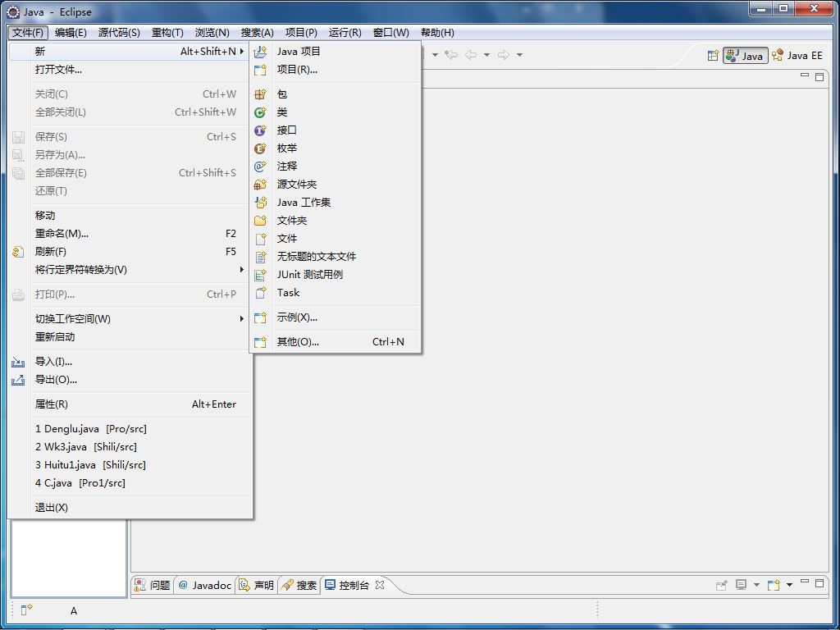Viewport: 840px width, 630px height.
Task: Minimize the console view panel
Action: tap(805, 582)
